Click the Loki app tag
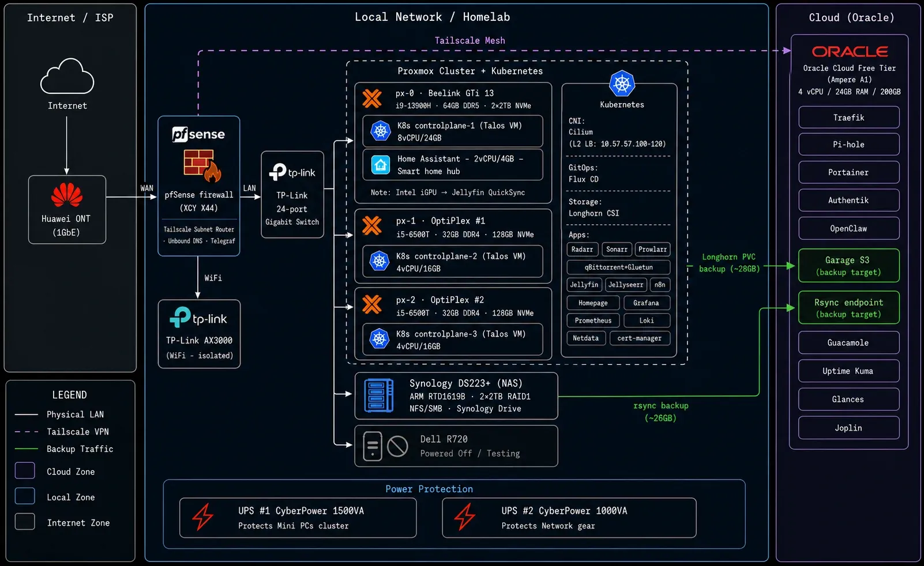 647,320
